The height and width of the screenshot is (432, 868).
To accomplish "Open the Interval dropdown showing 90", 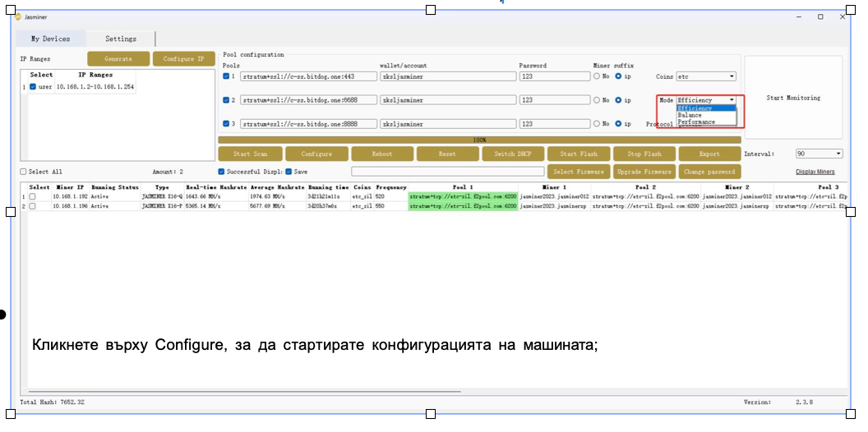I will click(x=820, y=154).
